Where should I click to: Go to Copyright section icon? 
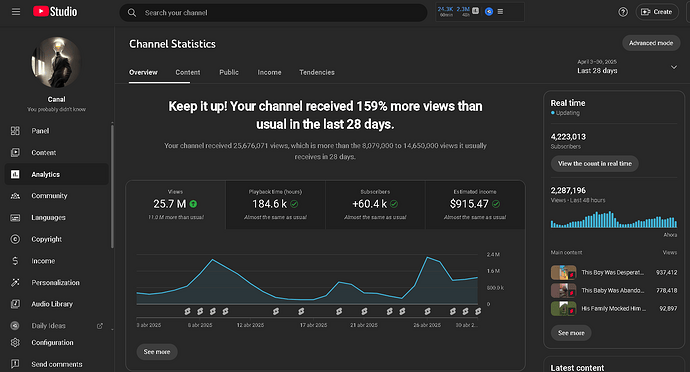coord(15,239)
